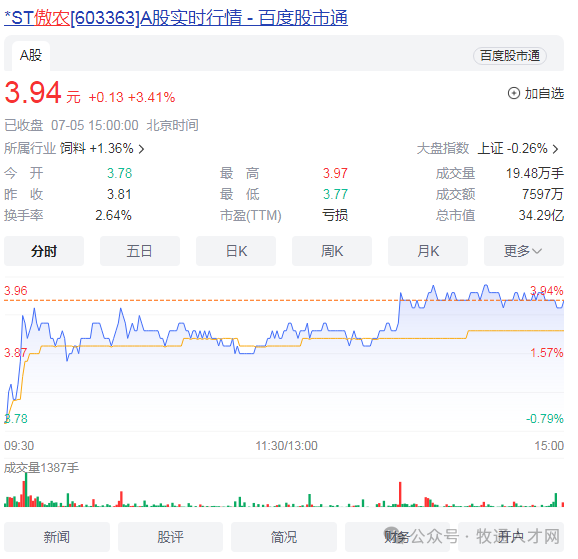Screen dimensions: 578x559
Task: Click the 昨收 value 3.81
Action: click(x=119, y=194)
